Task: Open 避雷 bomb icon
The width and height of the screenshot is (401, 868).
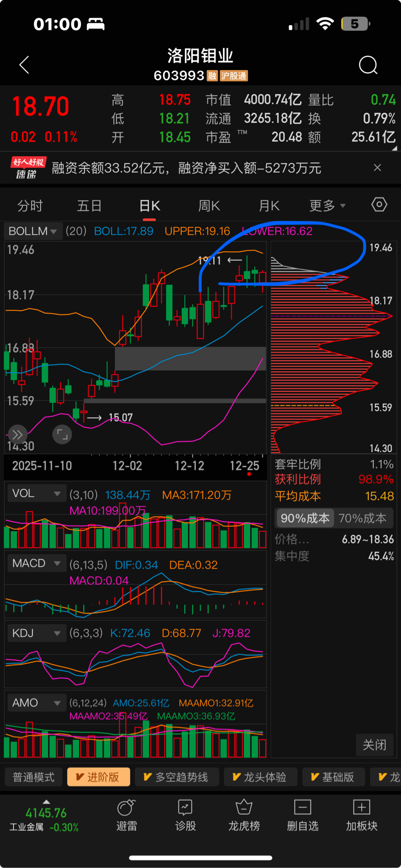Action: tap(126, 807)
